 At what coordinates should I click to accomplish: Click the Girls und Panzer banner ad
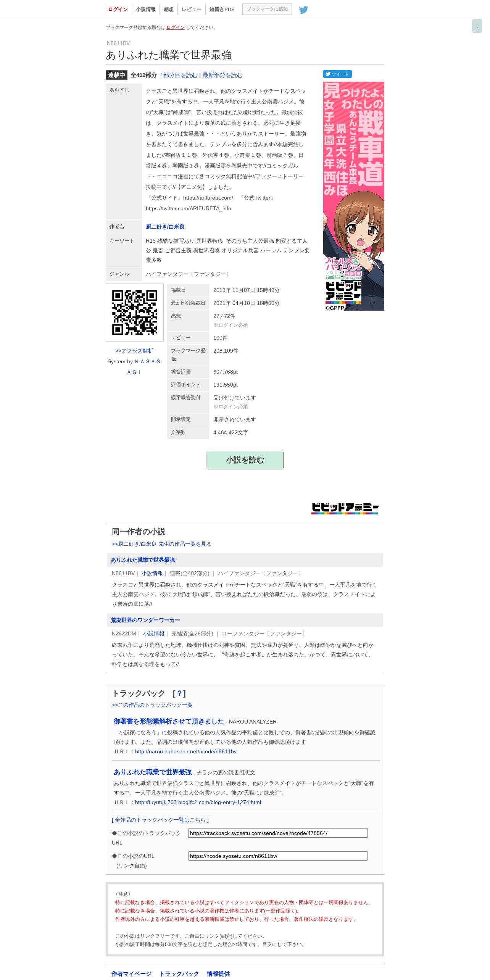(354, 196)
